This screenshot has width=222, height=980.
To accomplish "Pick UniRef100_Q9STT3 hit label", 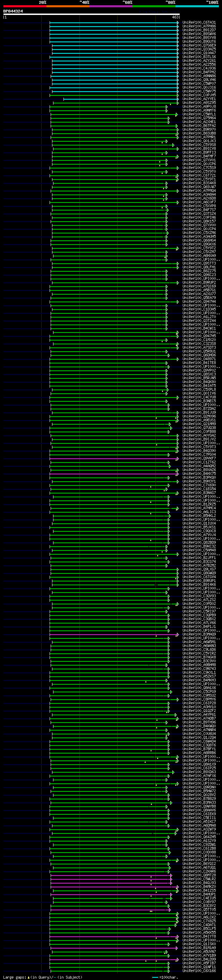I will 199,263.
